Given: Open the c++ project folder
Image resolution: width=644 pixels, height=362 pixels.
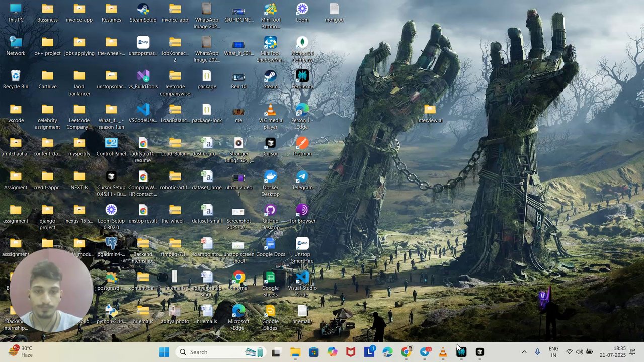Looking at the screenshot, I should pos(47,46).
